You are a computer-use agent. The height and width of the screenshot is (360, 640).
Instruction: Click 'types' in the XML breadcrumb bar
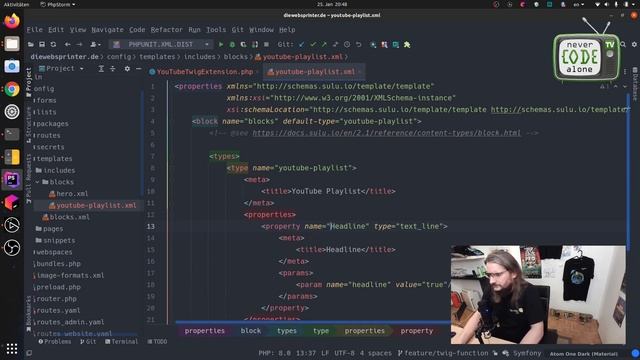tap(287, 331)
